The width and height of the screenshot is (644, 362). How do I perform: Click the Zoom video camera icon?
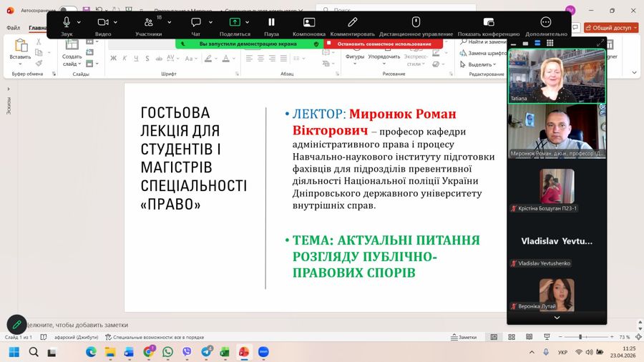coord(102,23)
